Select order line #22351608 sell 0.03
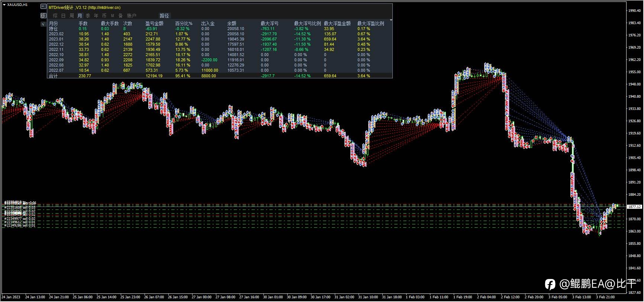The image size is (644, 302). (x=20, y=207)
